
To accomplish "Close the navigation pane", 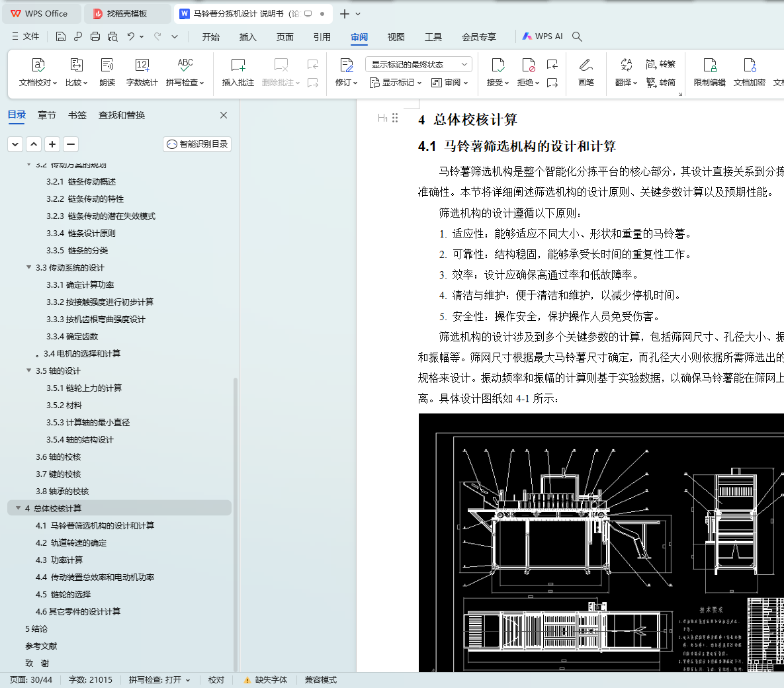I will 224,115.
